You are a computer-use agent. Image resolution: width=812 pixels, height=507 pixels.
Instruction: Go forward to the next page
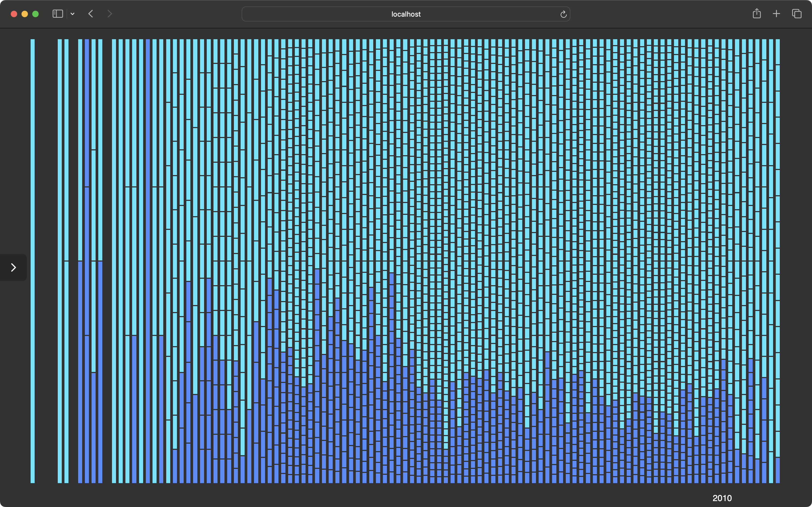click(x=109, y=14)
